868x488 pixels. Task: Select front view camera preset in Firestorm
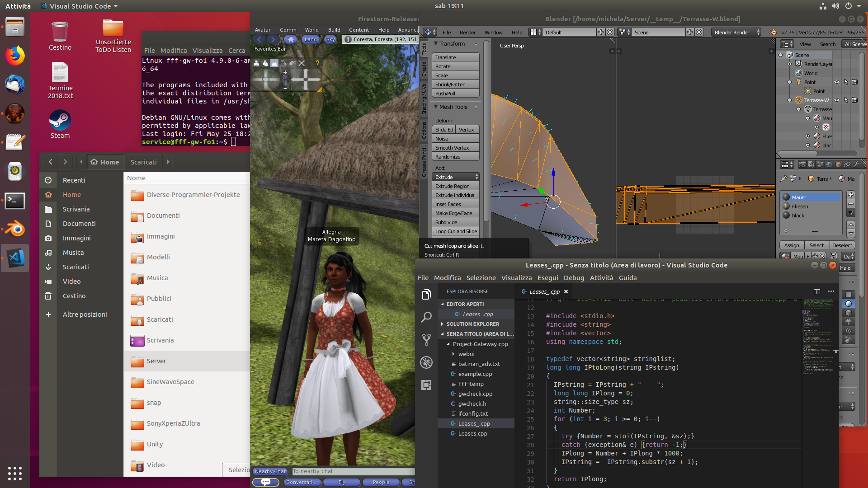256,63
